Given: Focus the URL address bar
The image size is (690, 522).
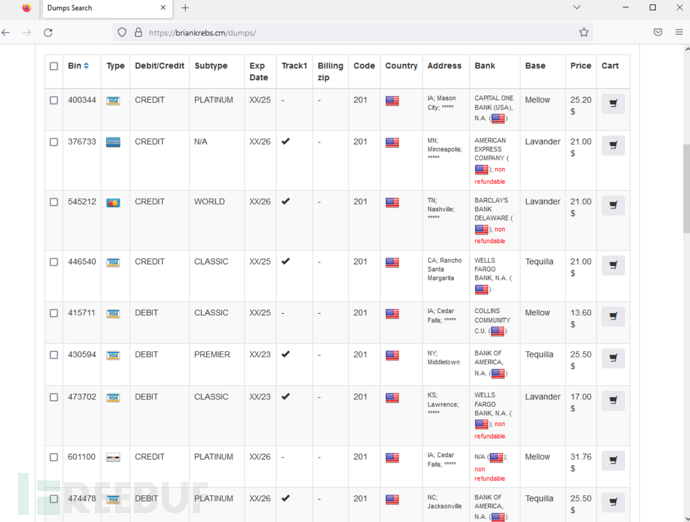Looking at the screenshot, I should tap(350, 32).
